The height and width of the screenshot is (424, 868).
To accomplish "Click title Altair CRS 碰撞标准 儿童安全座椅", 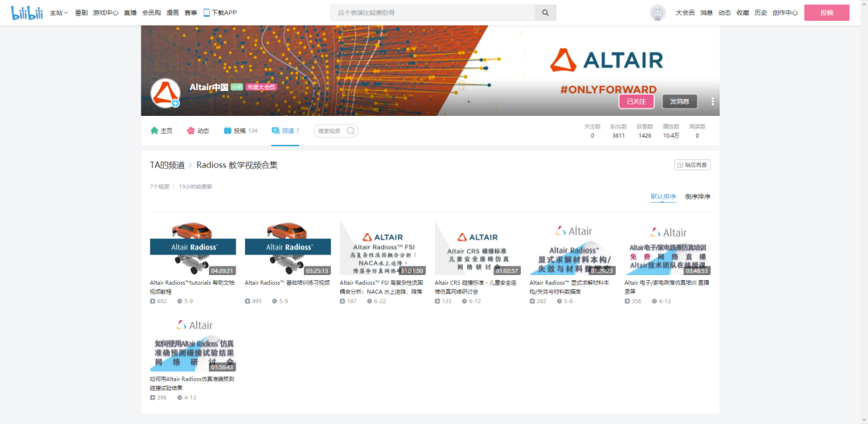I will coord(476,286).
